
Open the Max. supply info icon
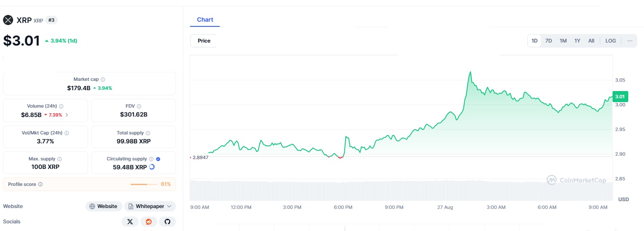pos(59,159)
